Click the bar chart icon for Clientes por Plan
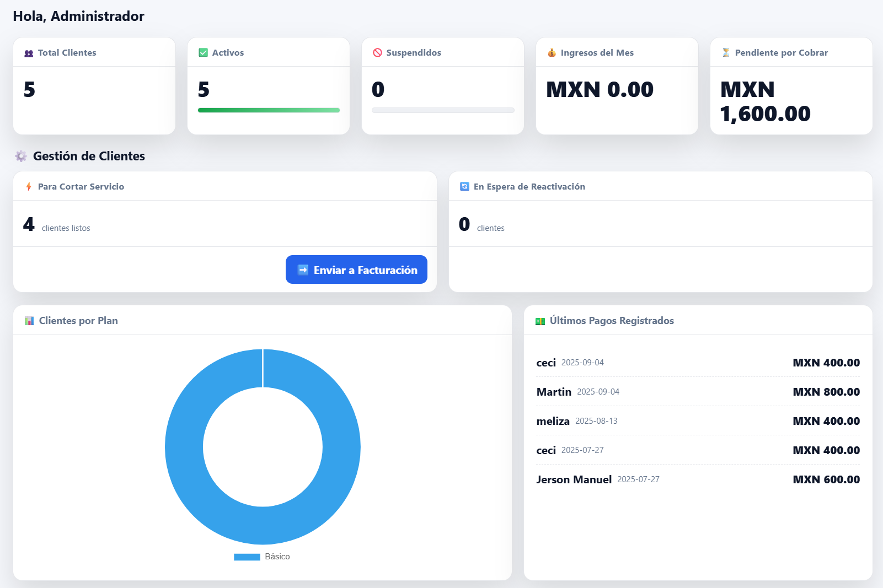The image size is (883, 588). click(29, 321)
